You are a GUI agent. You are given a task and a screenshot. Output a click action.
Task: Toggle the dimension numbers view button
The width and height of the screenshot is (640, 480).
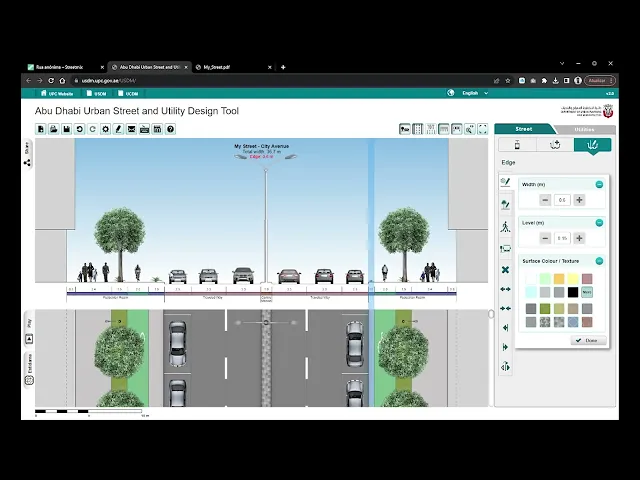coord(431,129)
